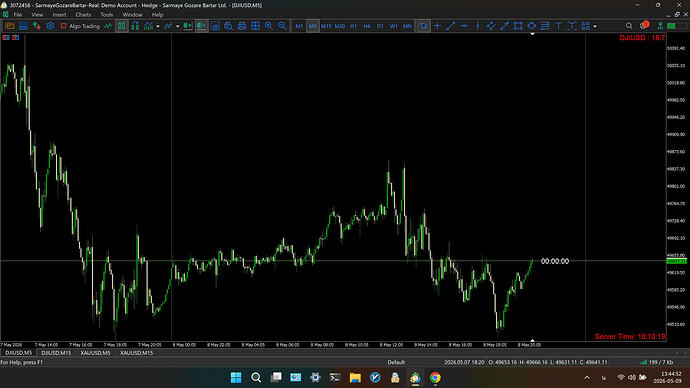Select the text tool
The height and width of the screenshot is (388, 690).
point(558,26)
